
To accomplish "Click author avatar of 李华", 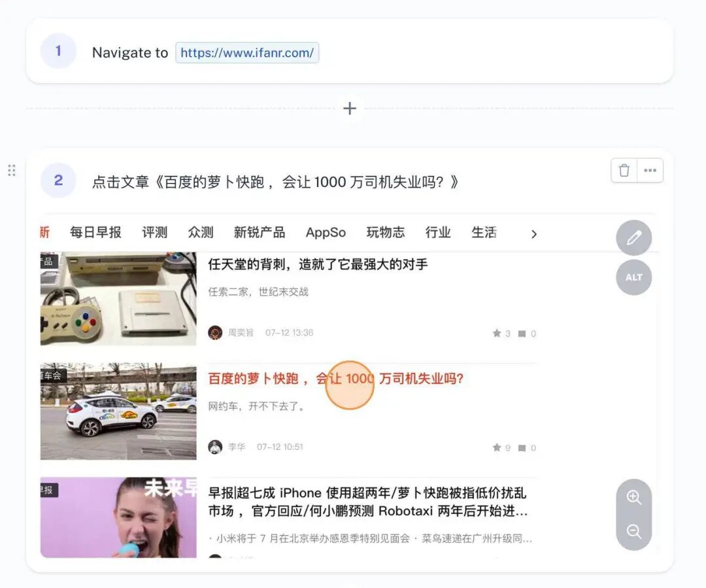I will [215, 447].
